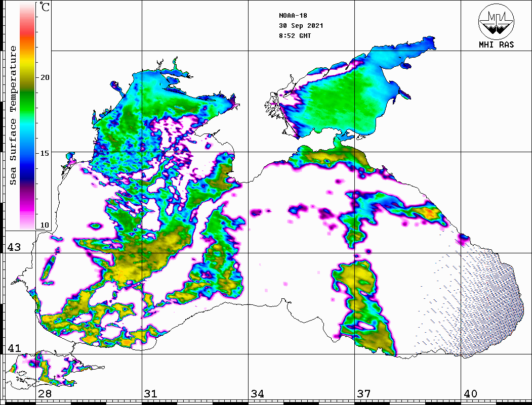Click longitude label '28'

pyautogui.click(x=45, y=394)
